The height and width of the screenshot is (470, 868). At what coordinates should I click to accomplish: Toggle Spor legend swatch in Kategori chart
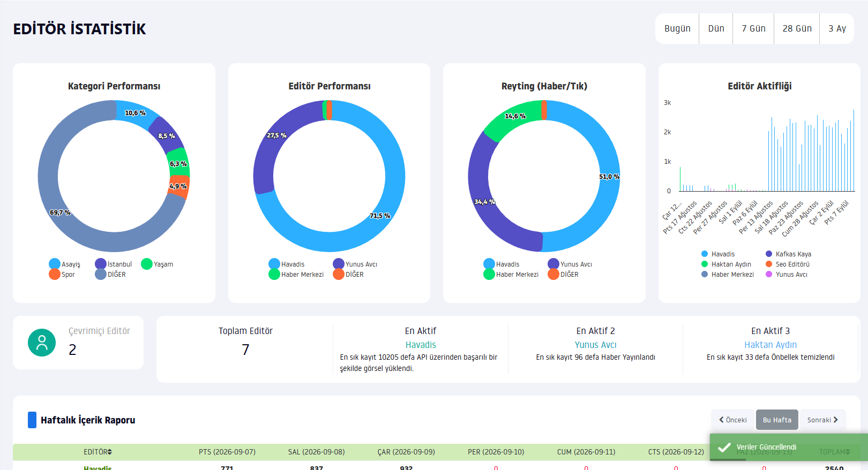pos(55,274)
